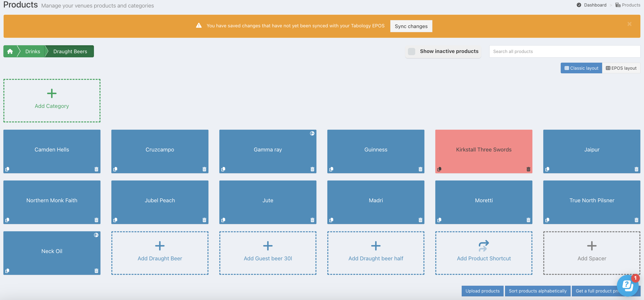Get a full product price list
Image resolution: width=644 pixels, height=300 pixels.
point(597,291)
